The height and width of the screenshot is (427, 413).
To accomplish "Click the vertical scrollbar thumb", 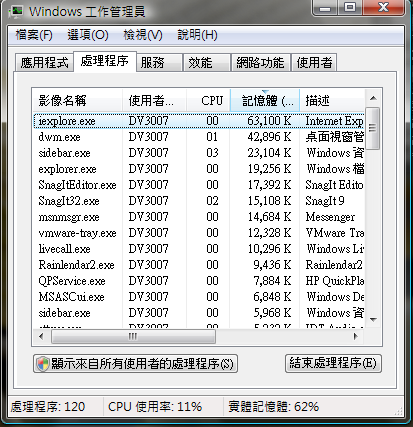I will click(373, 128).
